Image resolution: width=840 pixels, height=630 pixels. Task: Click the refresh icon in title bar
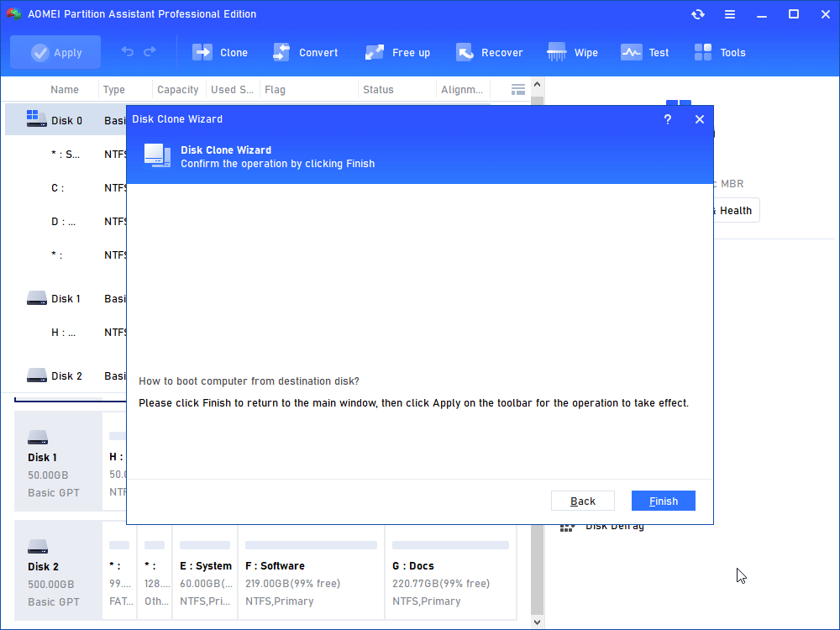pos(697,14)
